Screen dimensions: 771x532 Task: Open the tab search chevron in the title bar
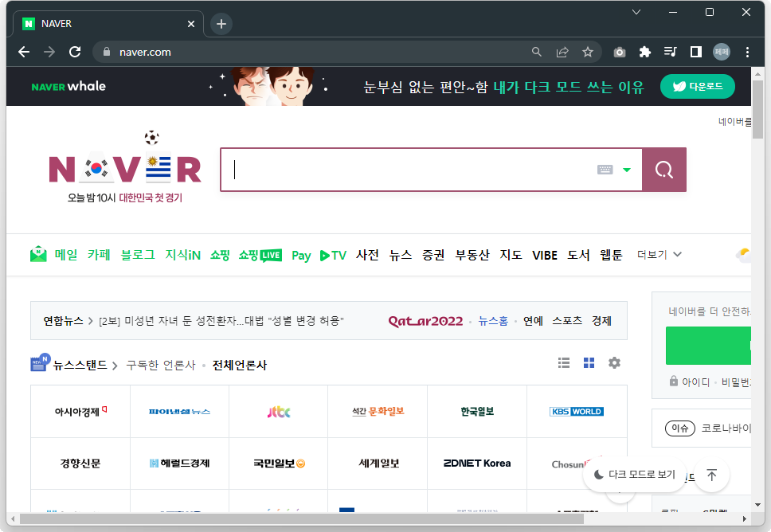pyautogui.click(x=636, y=12)
